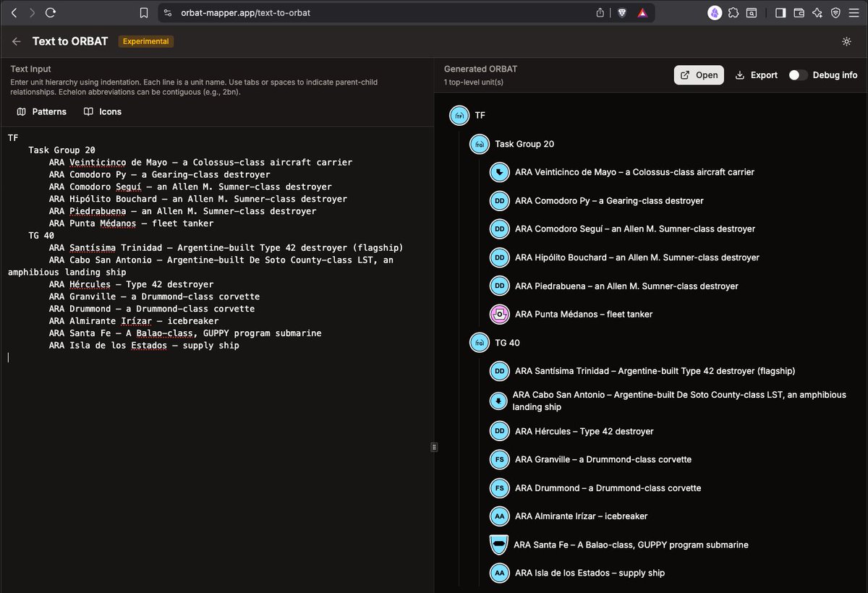
Task: Click the 'Text to ORBAT' page title
Action: click(x=70, y=41)
